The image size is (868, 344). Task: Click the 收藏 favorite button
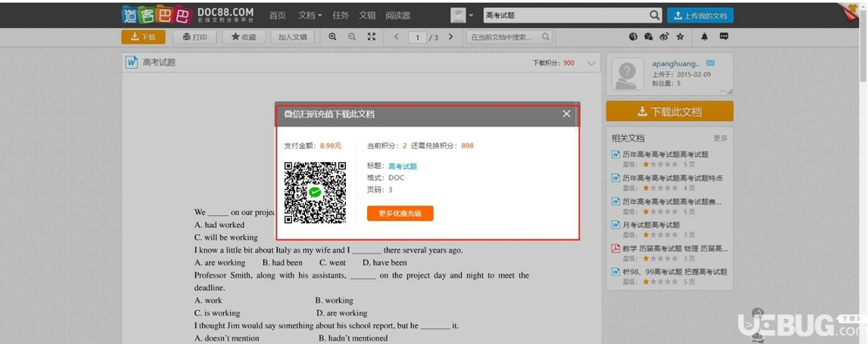pyautogui.click(x=243, y=37)
